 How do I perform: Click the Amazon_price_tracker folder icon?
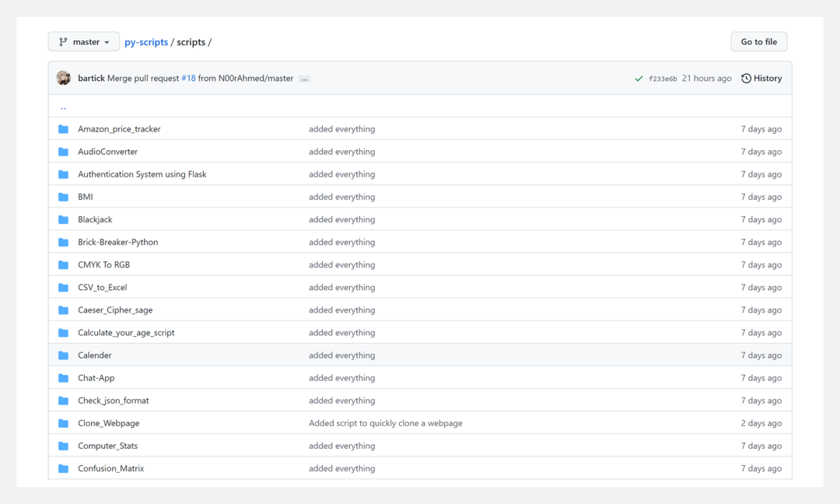[x=64, y=129]
